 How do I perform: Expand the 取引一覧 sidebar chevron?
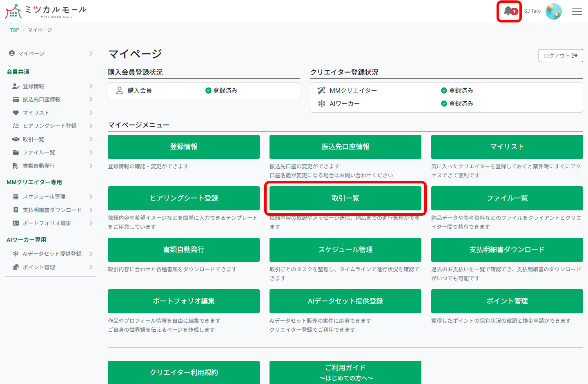[91, 139]
